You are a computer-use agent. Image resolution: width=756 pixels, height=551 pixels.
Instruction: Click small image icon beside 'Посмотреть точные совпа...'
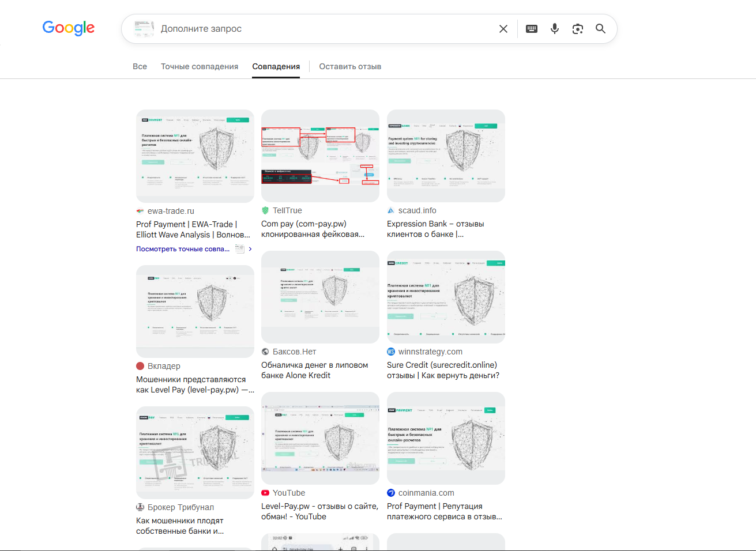point(240,249)
